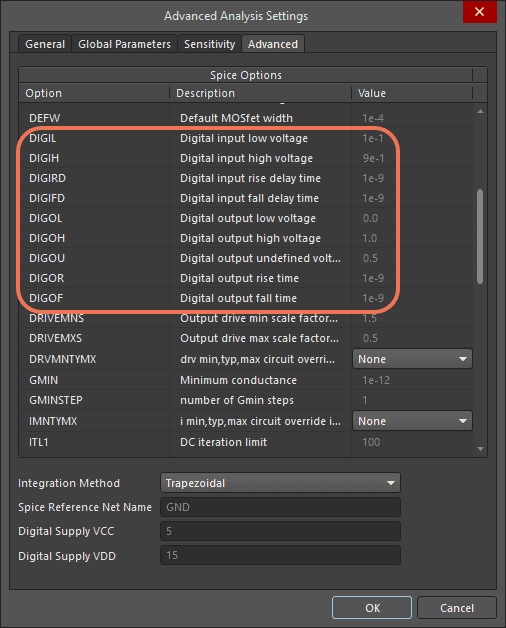This screenshot has height=628, width=506.
Task: Select the DEFW option row
Action: (x=246, y=118)
